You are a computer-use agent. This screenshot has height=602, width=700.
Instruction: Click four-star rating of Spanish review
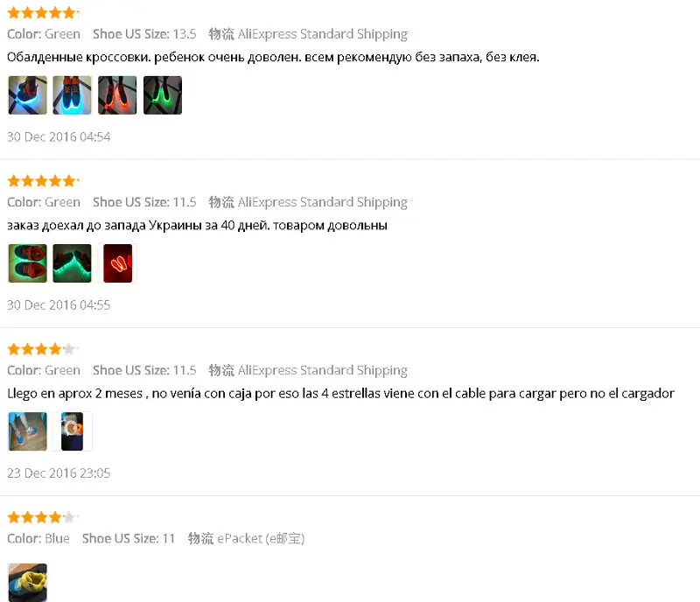pyautogui.click(x=43, y=349)
